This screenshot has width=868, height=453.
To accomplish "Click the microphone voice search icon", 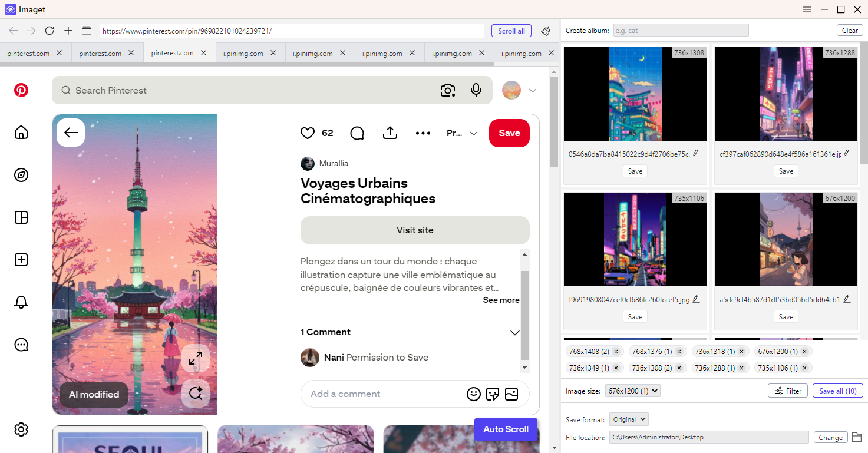I will click(476, 90).
